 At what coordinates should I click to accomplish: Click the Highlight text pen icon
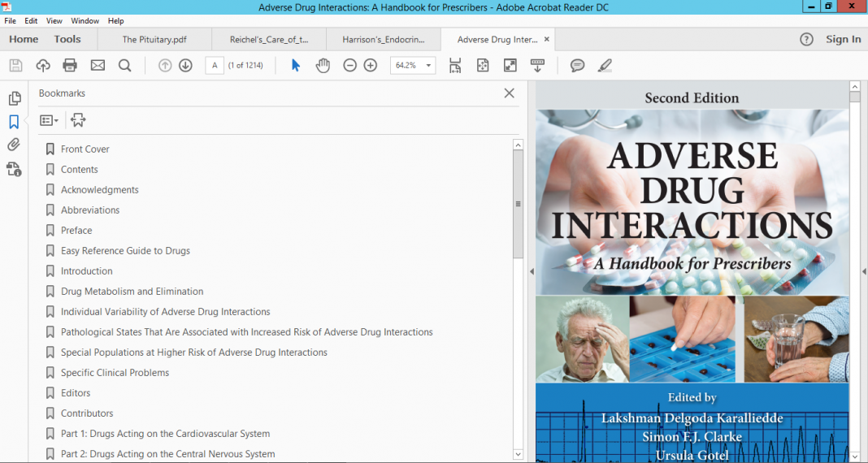(605, 65)
